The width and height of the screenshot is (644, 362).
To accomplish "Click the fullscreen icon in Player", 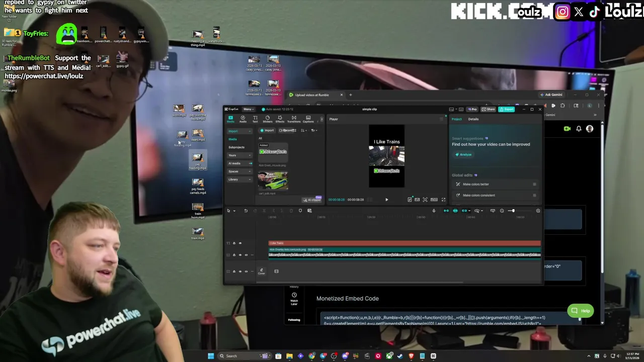I will pyautogui.click(x=443, y=200).
